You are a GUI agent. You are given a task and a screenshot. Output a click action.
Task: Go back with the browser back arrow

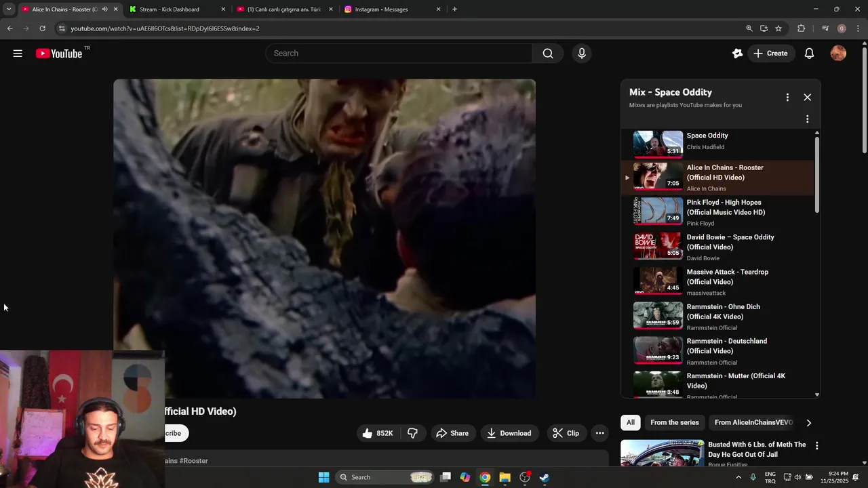(x=9, y=28)
